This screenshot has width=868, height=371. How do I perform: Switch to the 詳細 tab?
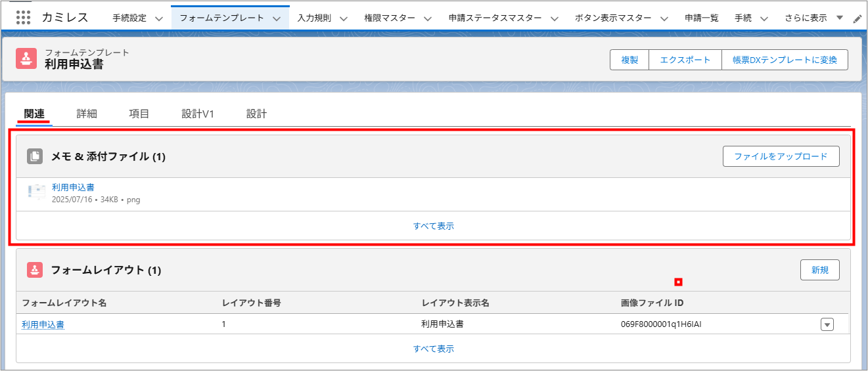click(87, 114)
